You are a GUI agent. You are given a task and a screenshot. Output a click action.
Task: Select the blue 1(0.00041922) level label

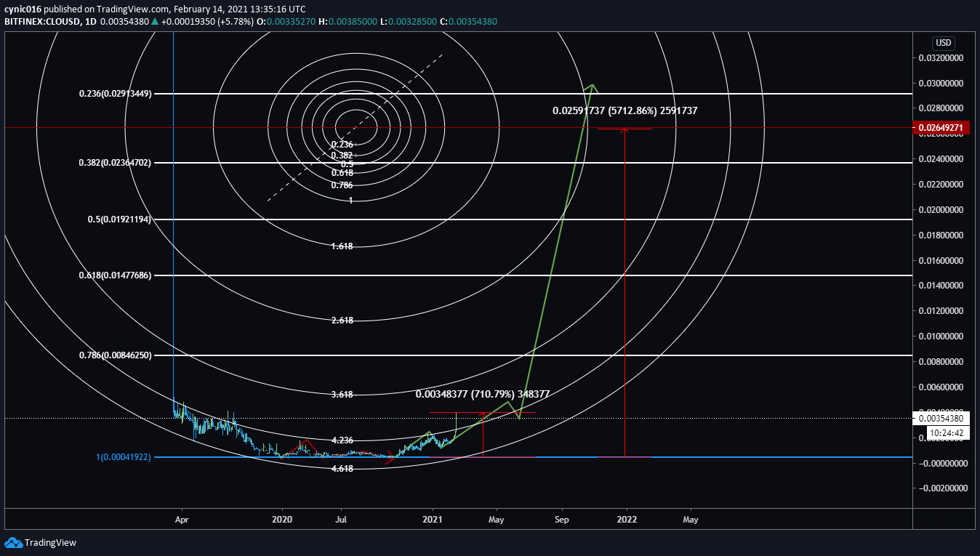tap(123, 457)
